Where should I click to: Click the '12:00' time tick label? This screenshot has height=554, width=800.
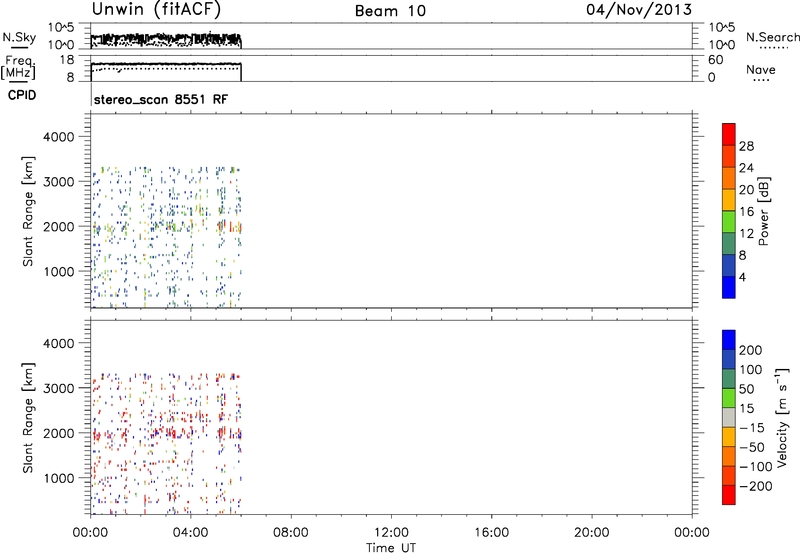391,533
